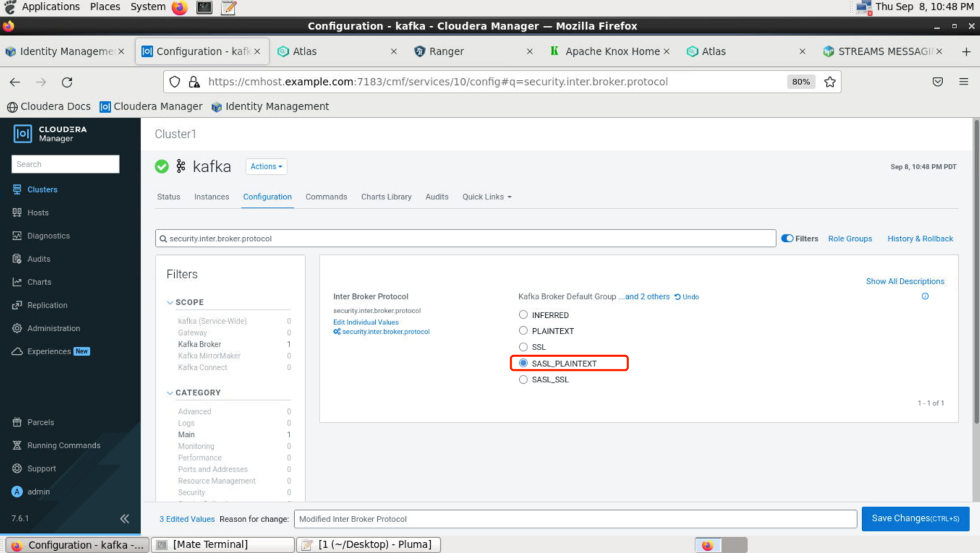Launch Firefox from the top panel
The image size is (980, 553).
[180, 8]
